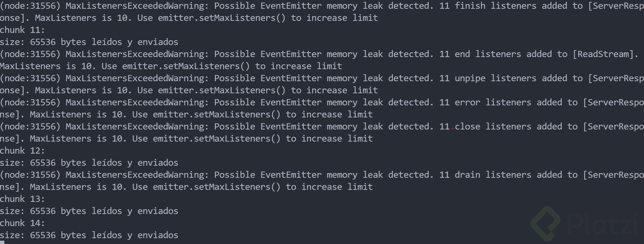Screen dimensions: 644x244
Task: Click the word "close" before listeners
Action: point(467,127)
